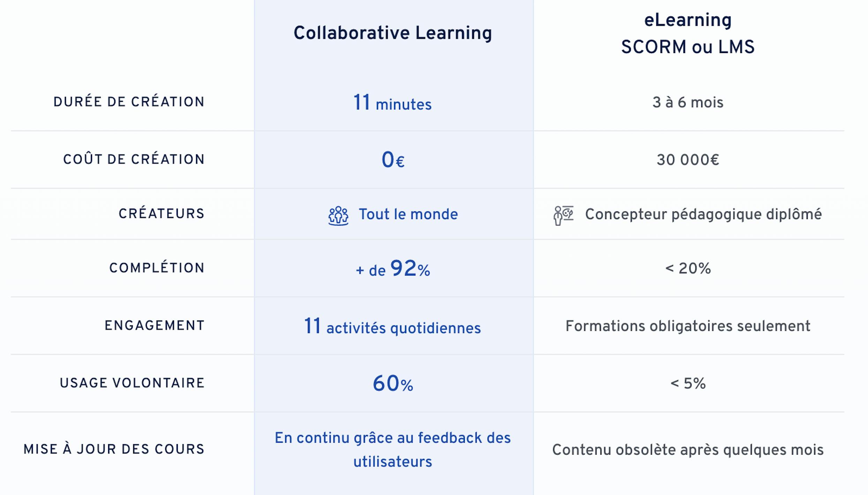Click the 0€ creation cost value
This screenshot has height=495, width=868.
tap(393, 160)
